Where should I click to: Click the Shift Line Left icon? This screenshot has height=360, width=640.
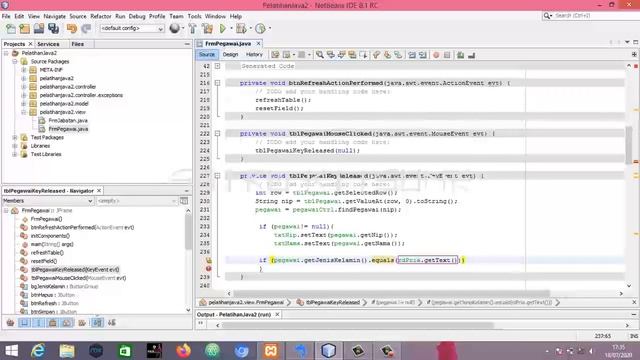pyautogui.click(x=412, y=55)
